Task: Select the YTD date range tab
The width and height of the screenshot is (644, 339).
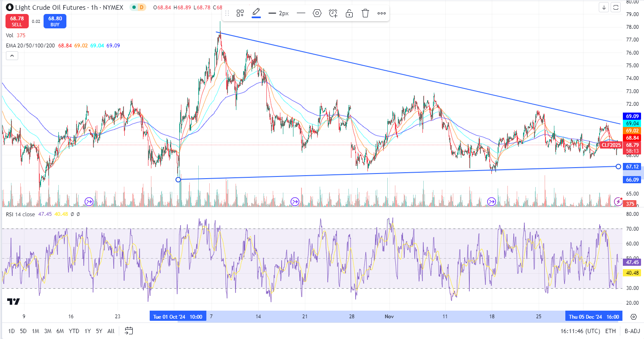Action: click(74, 331)
